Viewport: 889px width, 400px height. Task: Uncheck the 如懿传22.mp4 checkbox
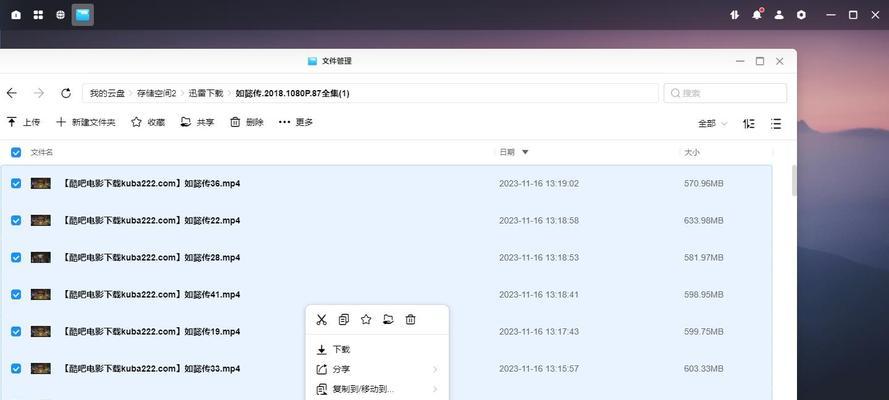(16, 220)
